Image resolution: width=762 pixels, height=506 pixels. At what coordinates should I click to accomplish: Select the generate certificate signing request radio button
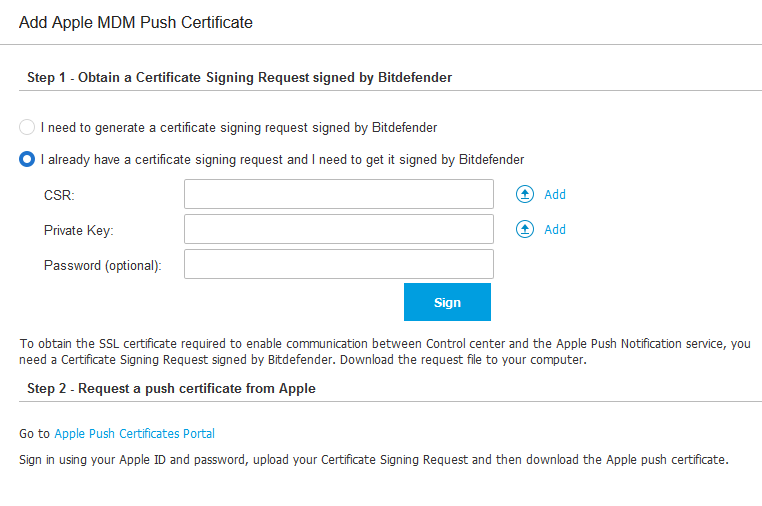(27, 127)
